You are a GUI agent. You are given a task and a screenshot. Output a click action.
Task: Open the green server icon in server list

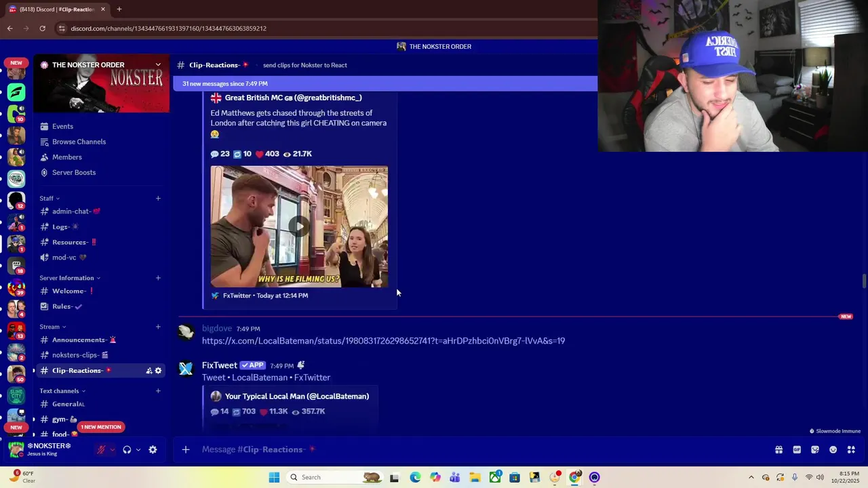[x=16, y=92]
